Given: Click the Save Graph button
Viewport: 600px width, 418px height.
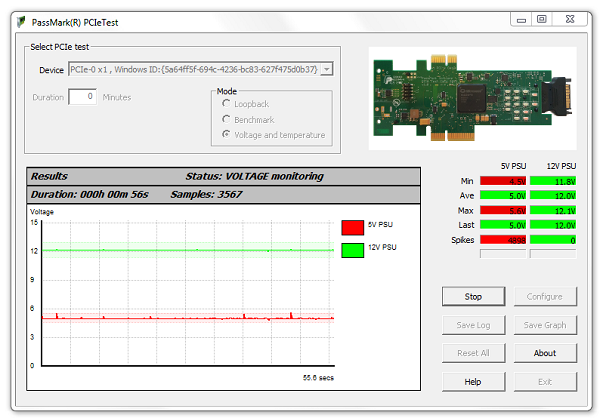Looking at the screenshot, I should [x=545, y=325].
